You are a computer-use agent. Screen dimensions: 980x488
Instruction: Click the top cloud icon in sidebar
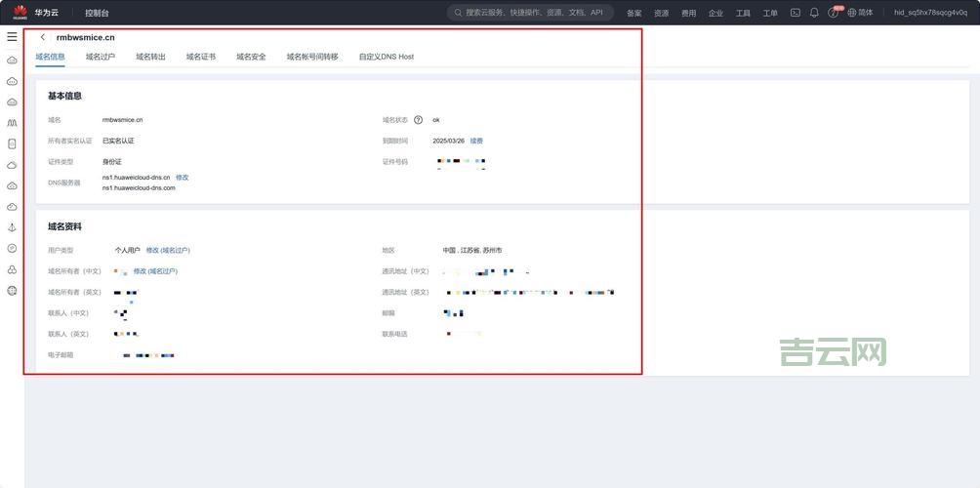click(x=12, y=60)
